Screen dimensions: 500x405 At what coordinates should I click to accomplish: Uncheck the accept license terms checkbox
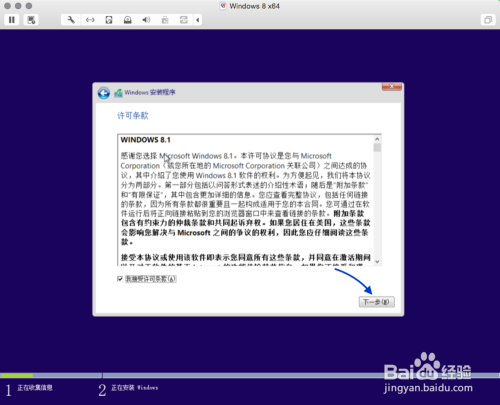(x=120, y=279)
